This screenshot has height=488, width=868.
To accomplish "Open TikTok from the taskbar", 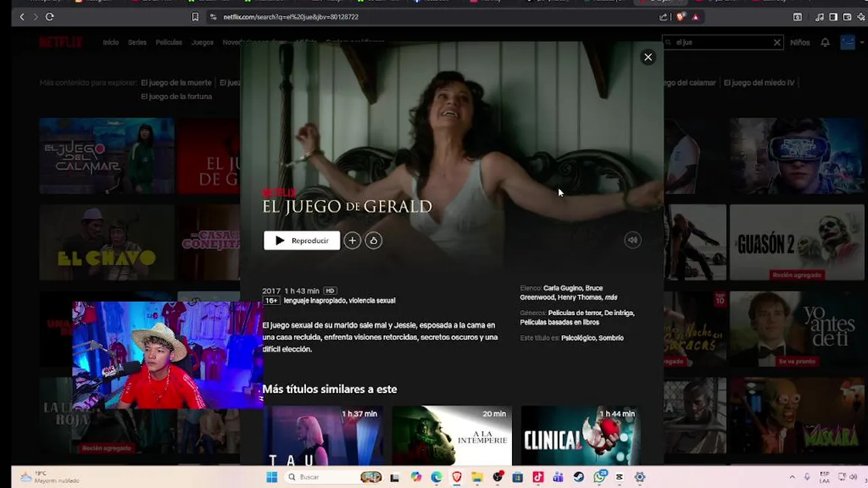I will [x=538, y=477].
